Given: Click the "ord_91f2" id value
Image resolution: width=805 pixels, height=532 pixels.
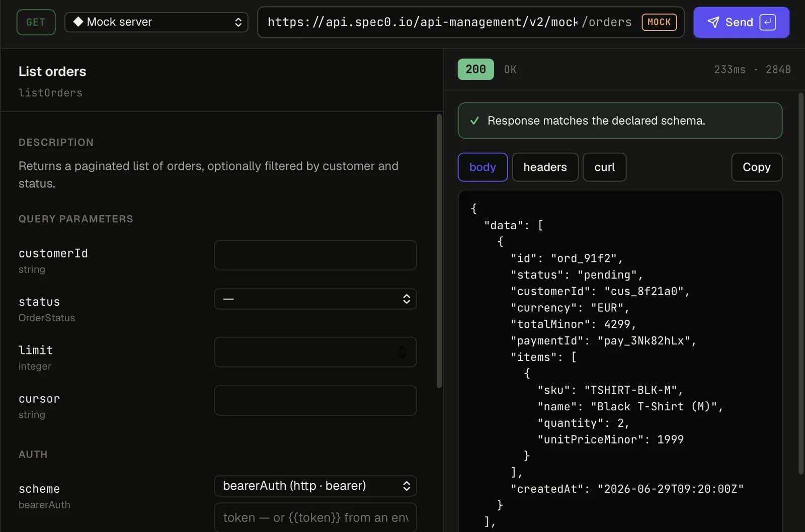Looking at the screenshot, I should (x=584, y=258).
